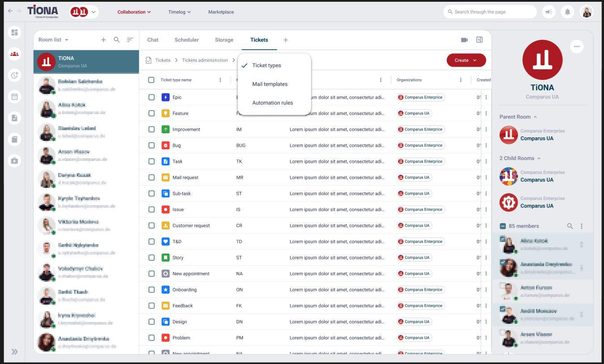Open the rooms people icon in sidebar
This screenshot has width=604, height=364.
(15, 54)
